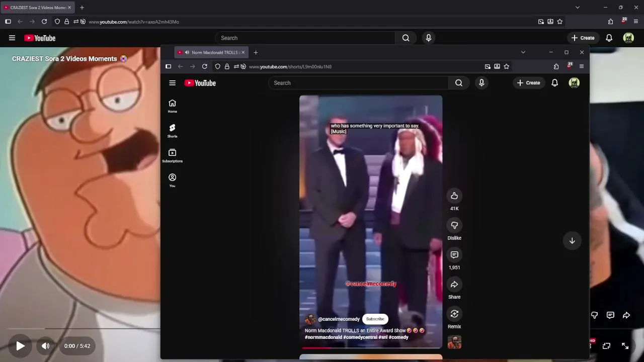
Task: Click shield tracking protection in front window
Action: (x=217, y=66)
